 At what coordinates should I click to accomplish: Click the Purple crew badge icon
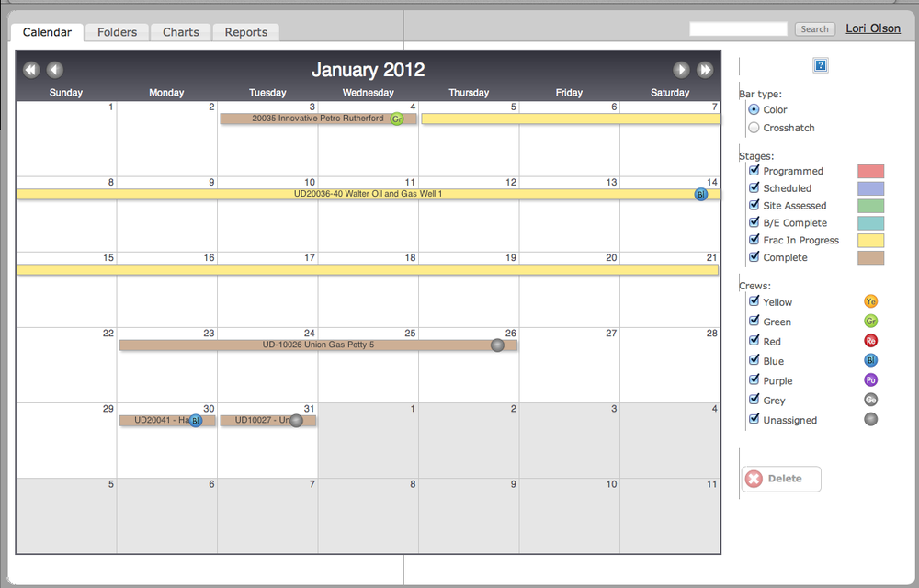click(x=870, y=380)
